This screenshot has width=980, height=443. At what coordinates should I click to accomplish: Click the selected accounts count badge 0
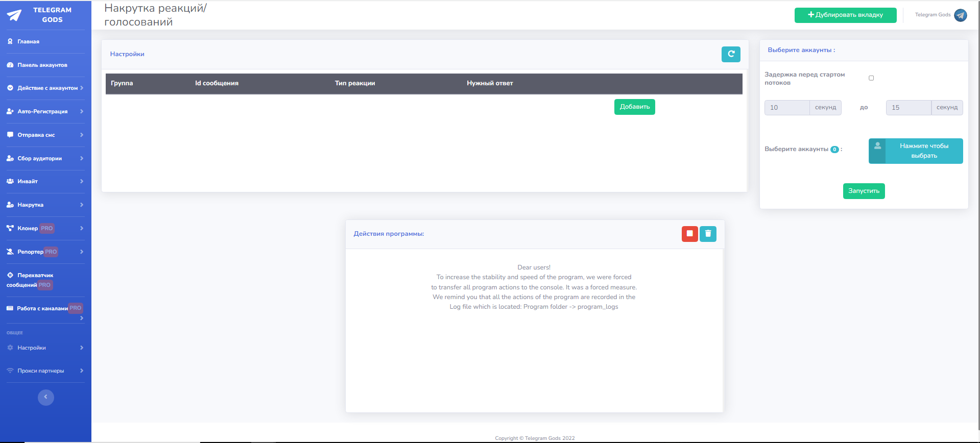[834, 150]
